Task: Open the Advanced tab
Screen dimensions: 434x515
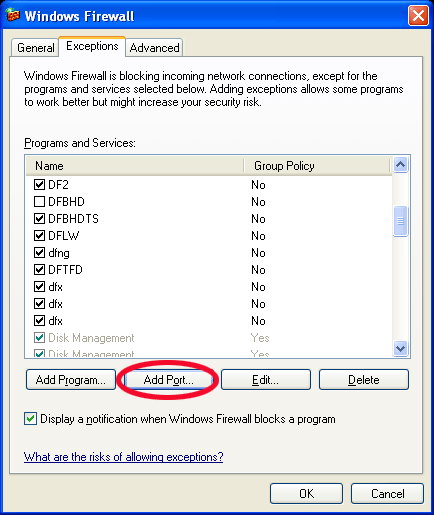Action: pos(154,47)
